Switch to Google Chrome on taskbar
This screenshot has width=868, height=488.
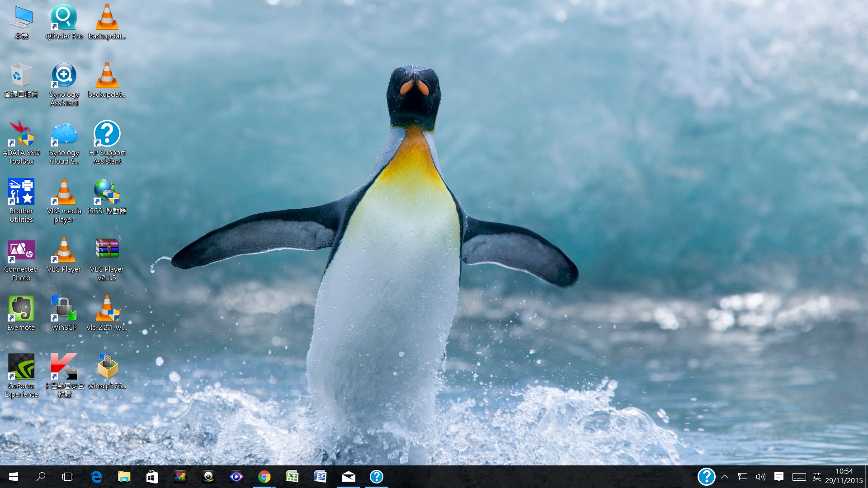pos(264,477)
